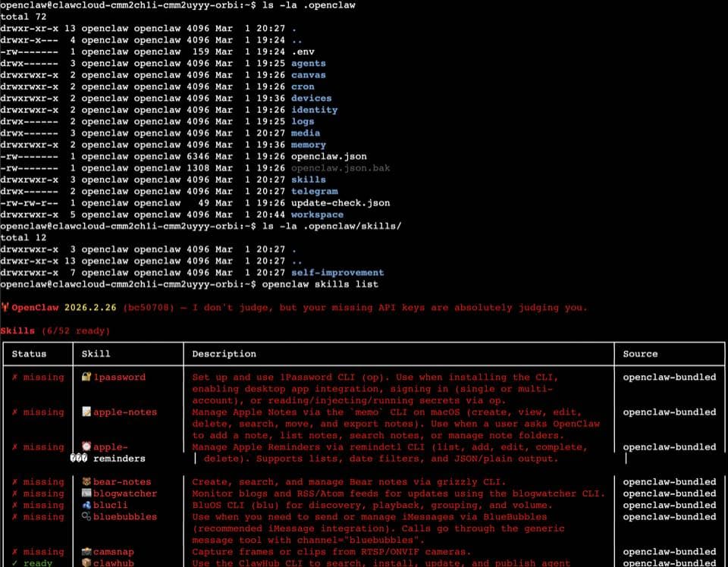Click the 1password padlock icon
728x567 pixels.
86,377
